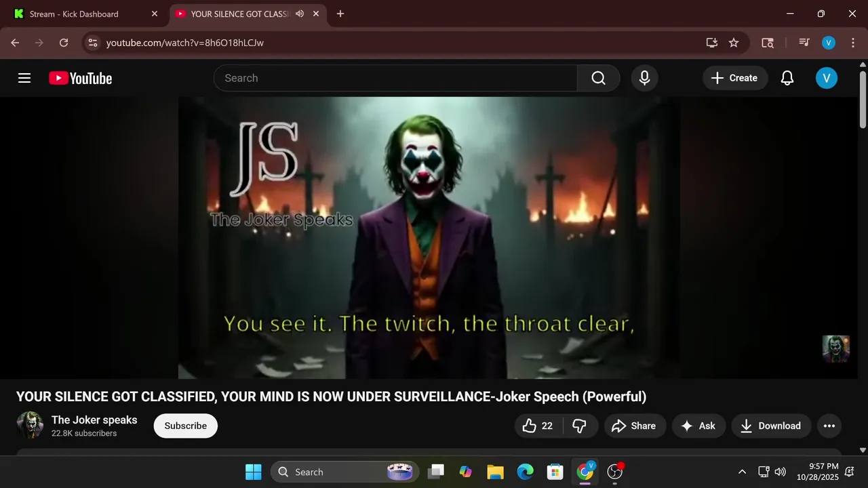Screen dimensions: 868x488
Task: Open notification center bell in tray
Action: tap(849, 472)
